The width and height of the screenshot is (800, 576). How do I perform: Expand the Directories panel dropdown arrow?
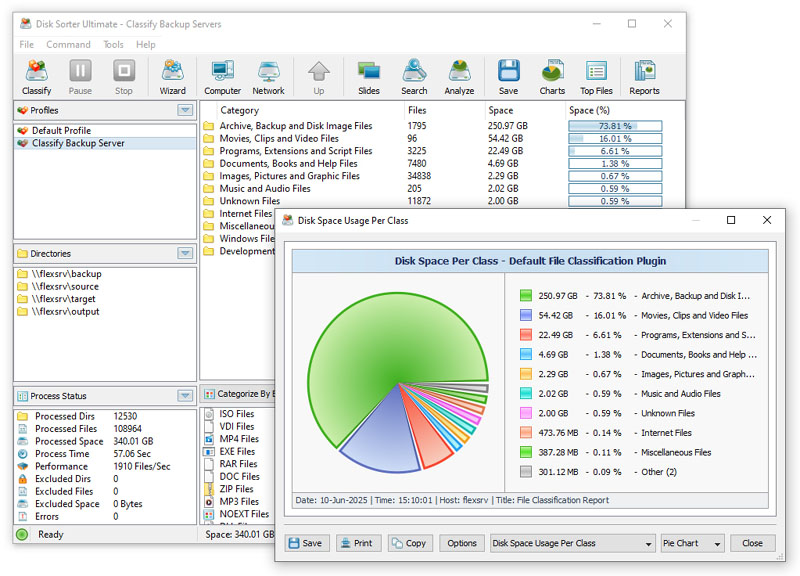coord(185,253)
